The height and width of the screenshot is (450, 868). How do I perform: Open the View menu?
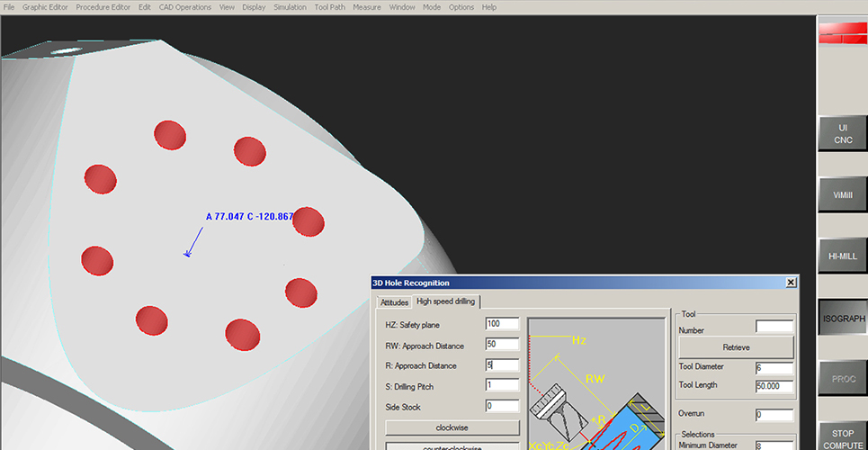[x=227, y=7]
